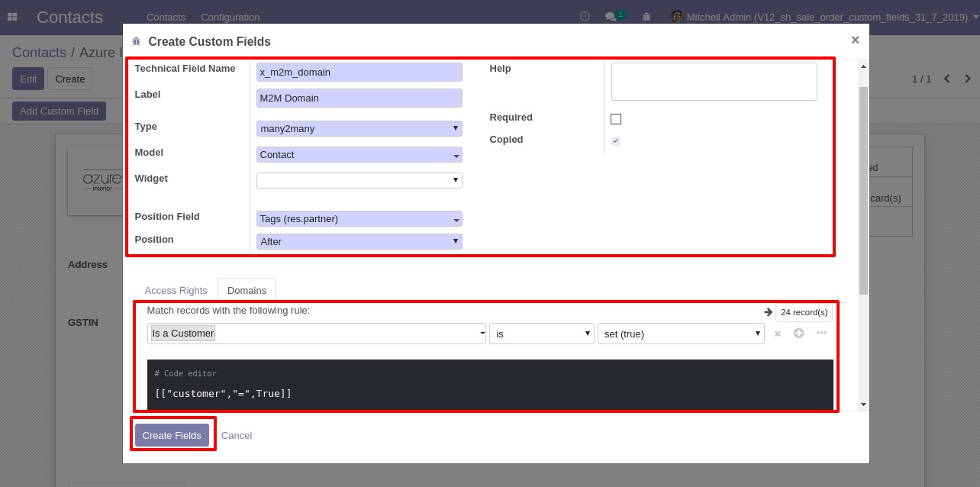Click the Create button behind dialog
Viewport: 980px width, 487px height.
click(x=70, y=79)
